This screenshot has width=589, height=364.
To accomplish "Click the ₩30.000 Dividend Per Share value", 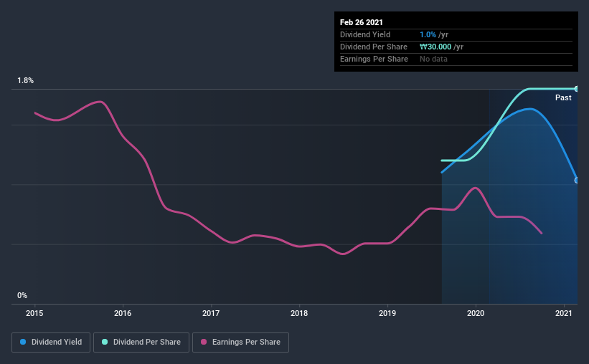I will tap(435, 47).
